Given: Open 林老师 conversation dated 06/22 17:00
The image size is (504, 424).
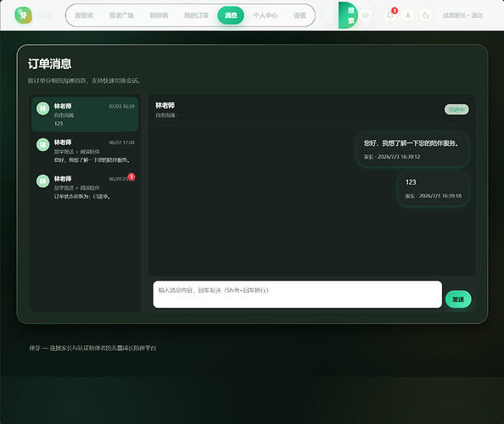Looking at the screenshot, I should pos(85,151).
